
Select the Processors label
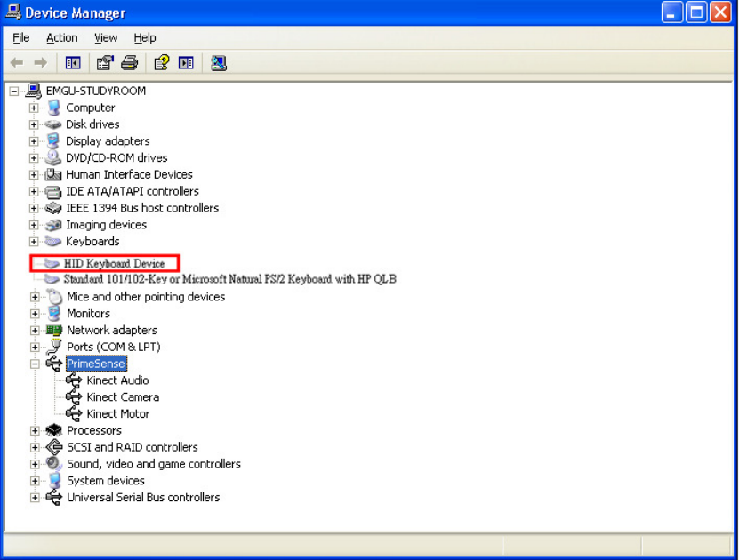coord(93,430)
